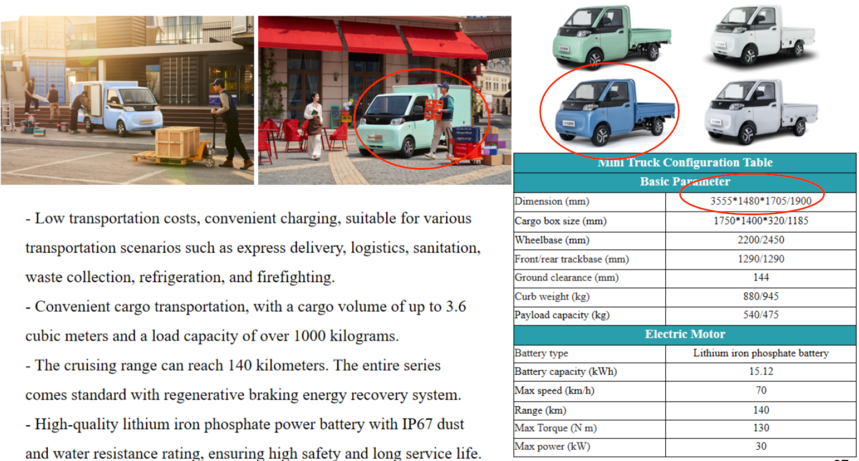Click the line 'cubic meters and a load capacity'
Screen dimensions: 859x461
212,336
